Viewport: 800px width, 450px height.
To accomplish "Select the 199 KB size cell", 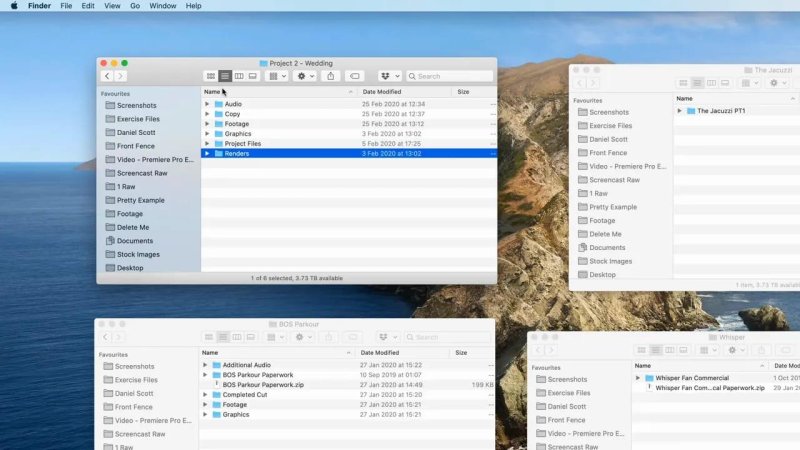I will 482,385.
